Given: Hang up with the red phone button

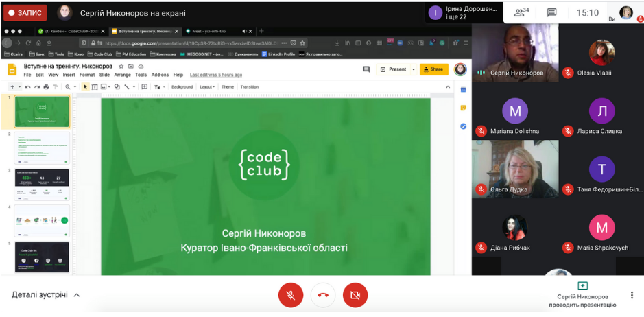Looking at the screenshot, I should 323,295.
